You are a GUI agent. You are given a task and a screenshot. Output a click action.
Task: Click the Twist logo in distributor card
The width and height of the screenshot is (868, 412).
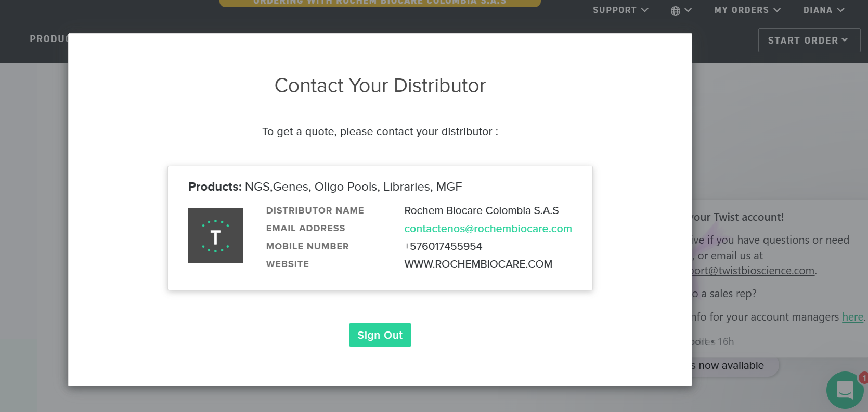[x=215, y=236]
